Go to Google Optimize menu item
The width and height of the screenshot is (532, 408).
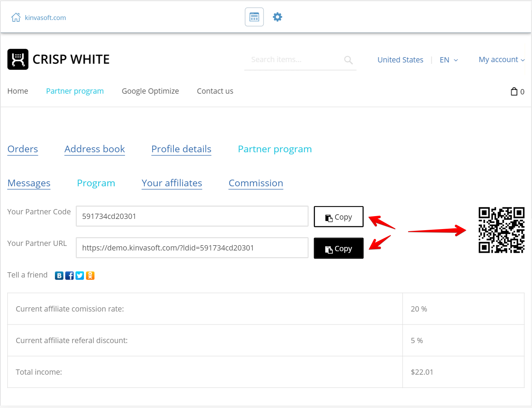tap(150, 91)
